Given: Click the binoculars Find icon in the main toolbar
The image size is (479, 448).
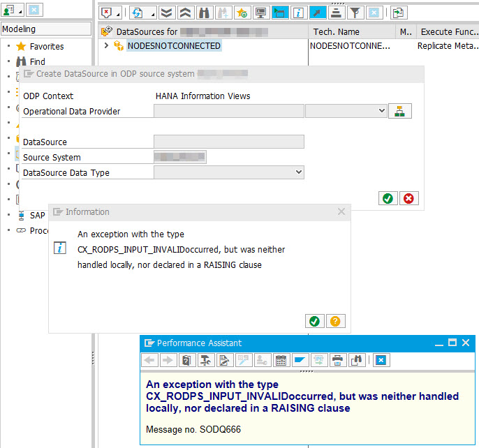Looking at the screenshot, I should coord(205,13).
